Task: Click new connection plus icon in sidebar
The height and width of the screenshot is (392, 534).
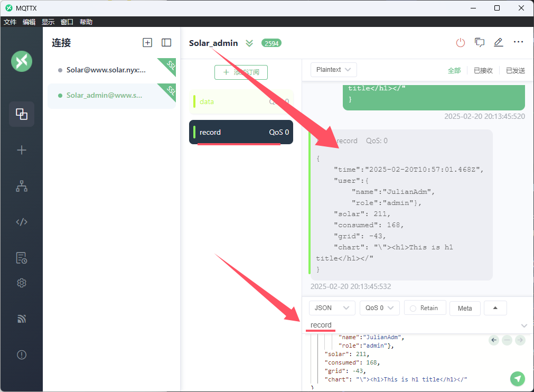Action: pos(22,150)
